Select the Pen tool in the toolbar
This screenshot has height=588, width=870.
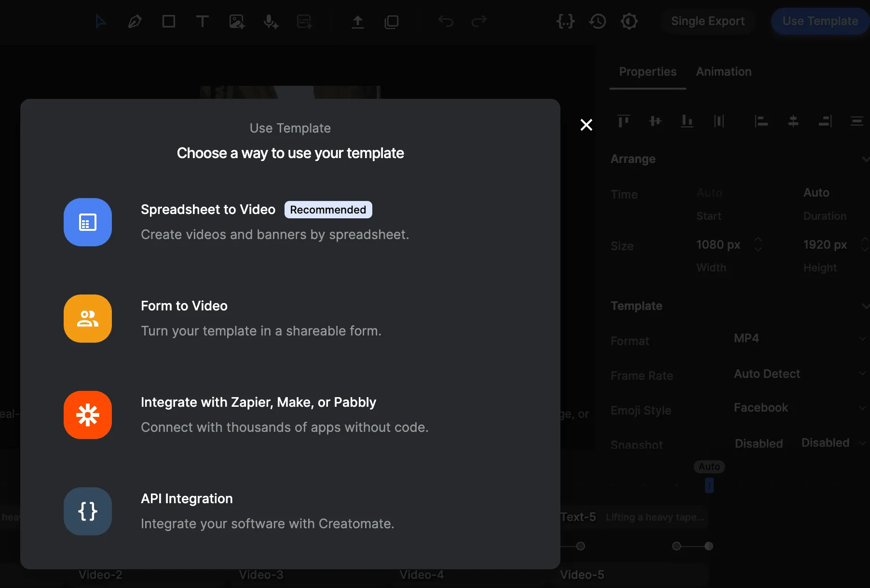135,21
